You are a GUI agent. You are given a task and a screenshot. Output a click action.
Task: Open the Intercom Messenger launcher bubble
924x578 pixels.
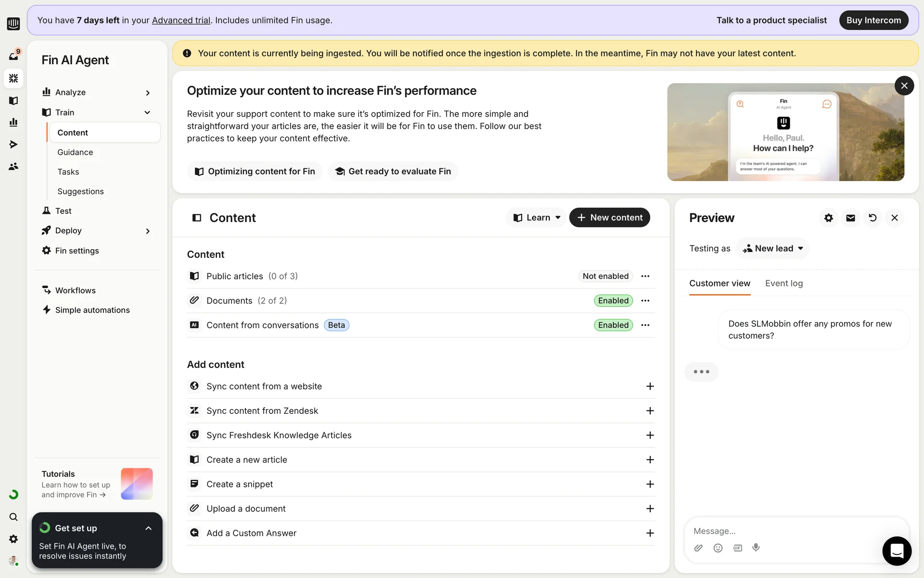pyautogui.click(x=897, y=551)
